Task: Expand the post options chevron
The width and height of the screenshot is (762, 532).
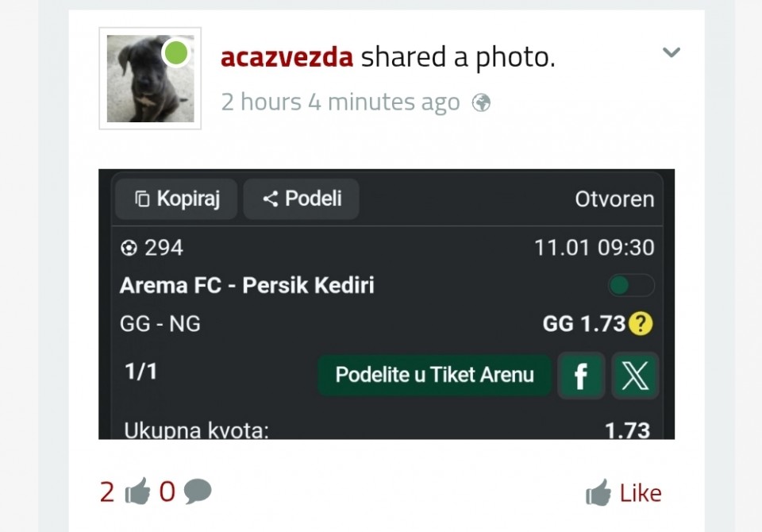Action: tap(672, 53)
